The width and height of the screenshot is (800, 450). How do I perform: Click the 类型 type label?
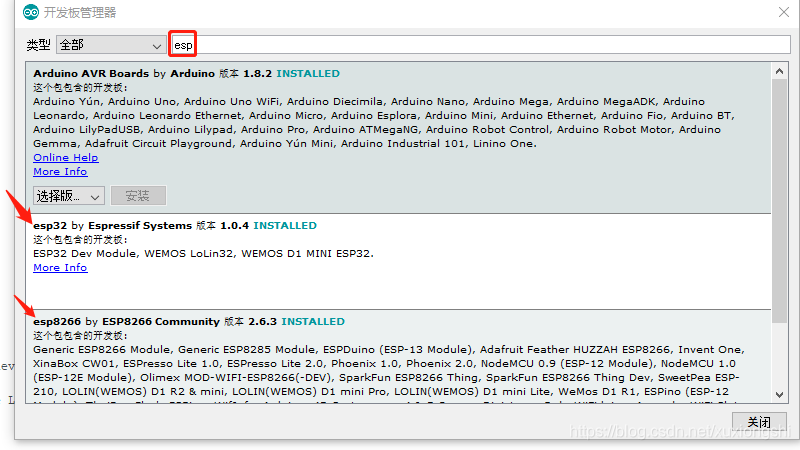pyautogui.click(x=38, y=45)
